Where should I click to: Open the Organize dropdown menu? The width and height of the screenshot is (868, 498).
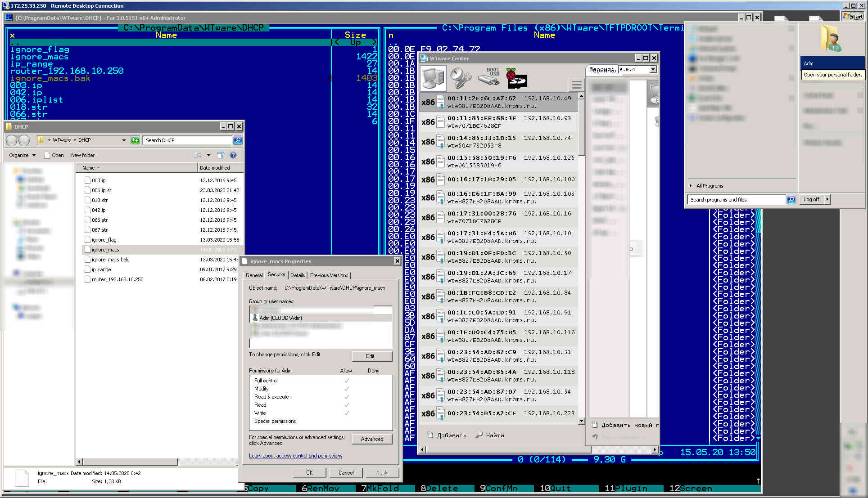pos(22,155)
